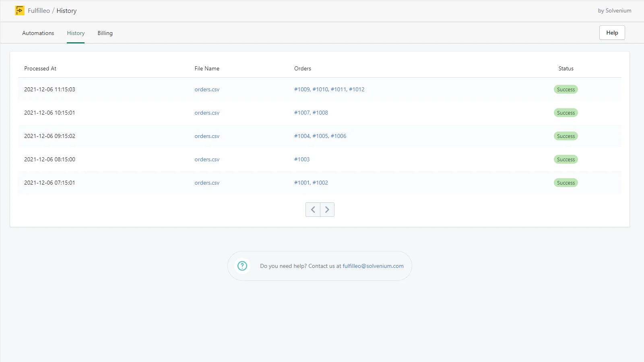
Task: View order #1008
Action: (320, 113)
